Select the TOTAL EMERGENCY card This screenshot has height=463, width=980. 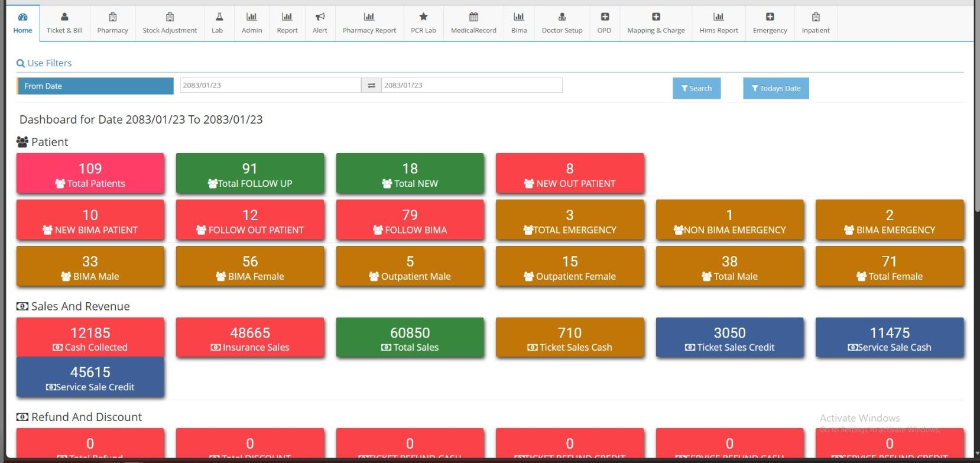tap(570, 220)
